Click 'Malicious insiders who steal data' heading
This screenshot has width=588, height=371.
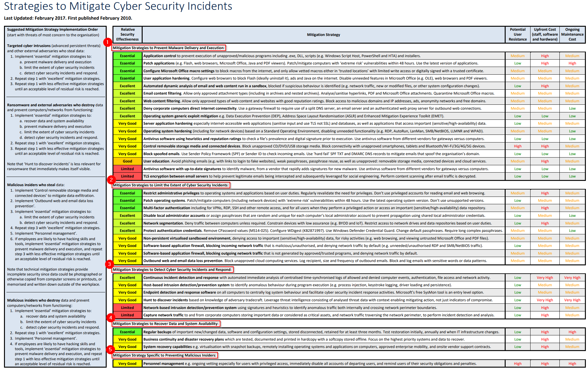(36, 185)
